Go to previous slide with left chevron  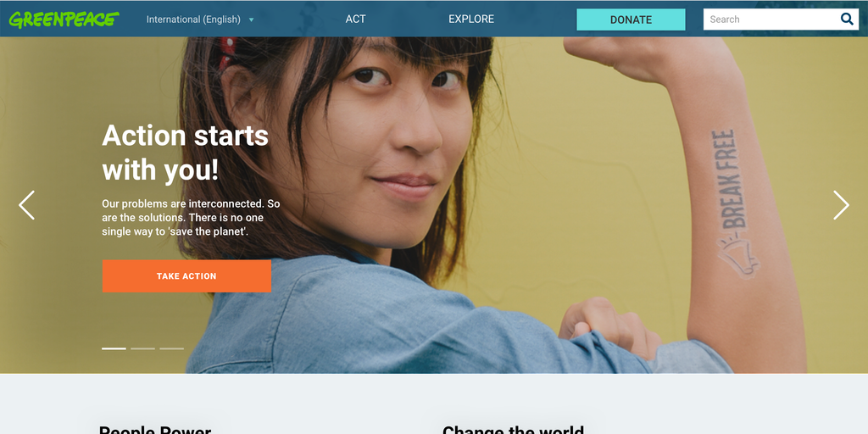[26, 205]
